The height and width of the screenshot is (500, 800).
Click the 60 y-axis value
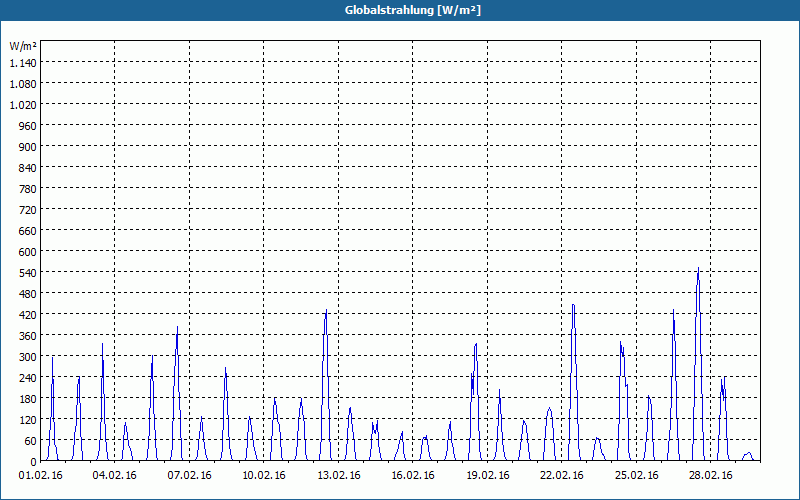(x=31, y=441)
